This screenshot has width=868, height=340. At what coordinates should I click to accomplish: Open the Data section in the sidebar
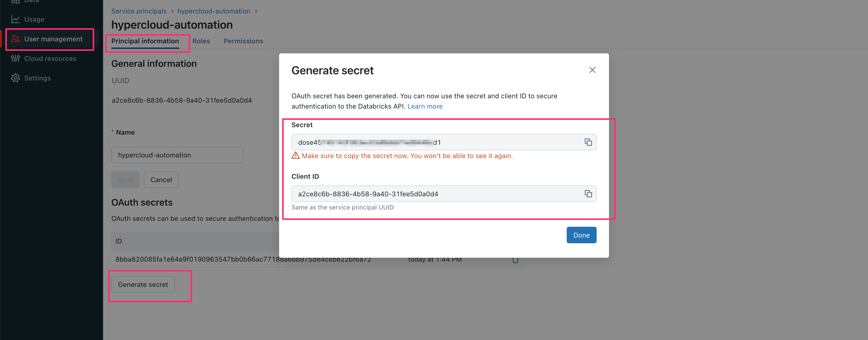(15, 2)
